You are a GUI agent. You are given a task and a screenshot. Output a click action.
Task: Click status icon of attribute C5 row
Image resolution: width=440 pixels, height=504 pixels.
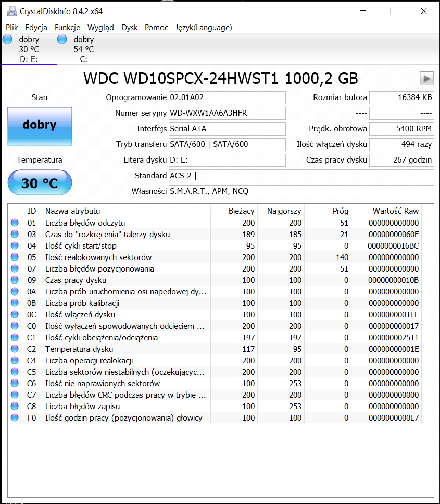click(15, 372)
